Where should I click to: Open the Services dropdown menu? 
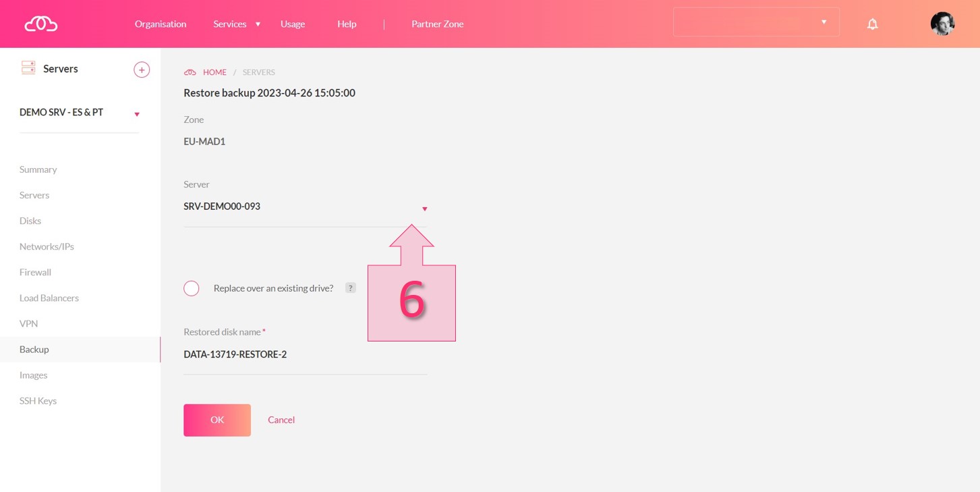click(236, 24)
